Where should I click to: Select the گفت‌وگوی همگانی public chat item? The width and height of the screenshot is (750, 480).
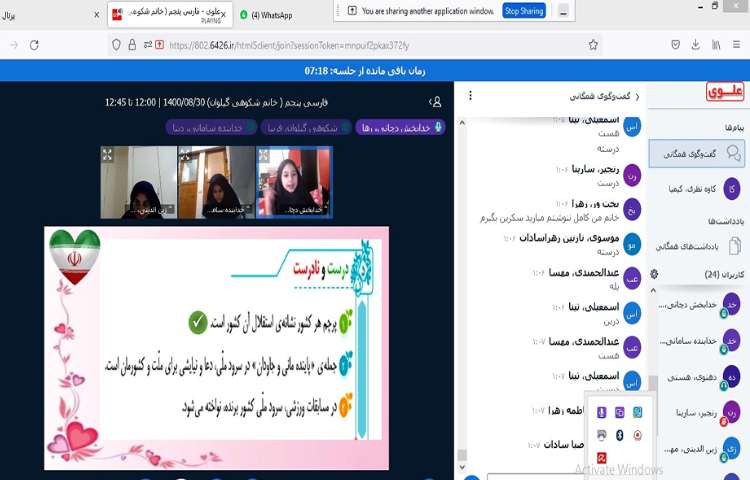pyautogui.click(x=696, y=153)
